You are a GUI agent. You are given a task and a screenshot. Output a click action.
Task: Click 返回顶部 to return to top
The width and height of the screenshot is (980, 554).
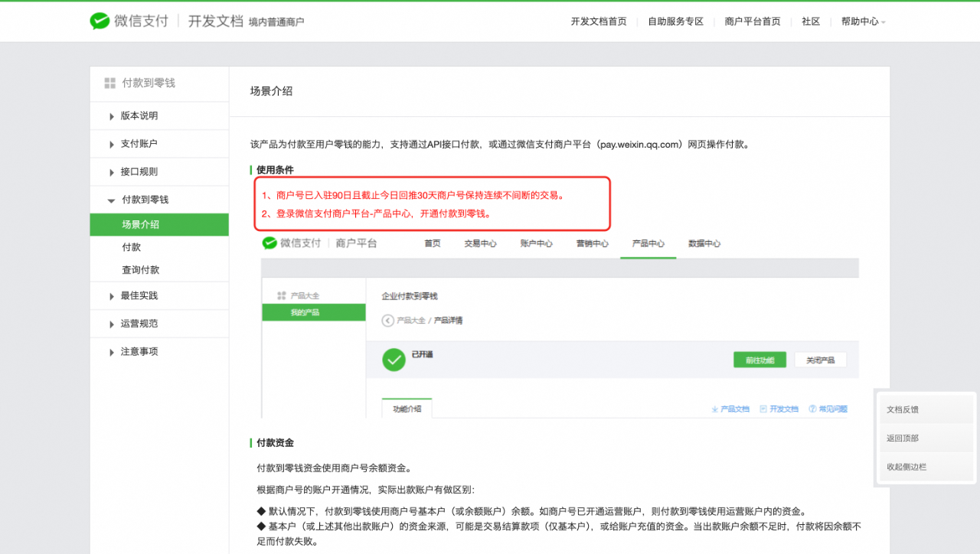(x=926, y=438)
